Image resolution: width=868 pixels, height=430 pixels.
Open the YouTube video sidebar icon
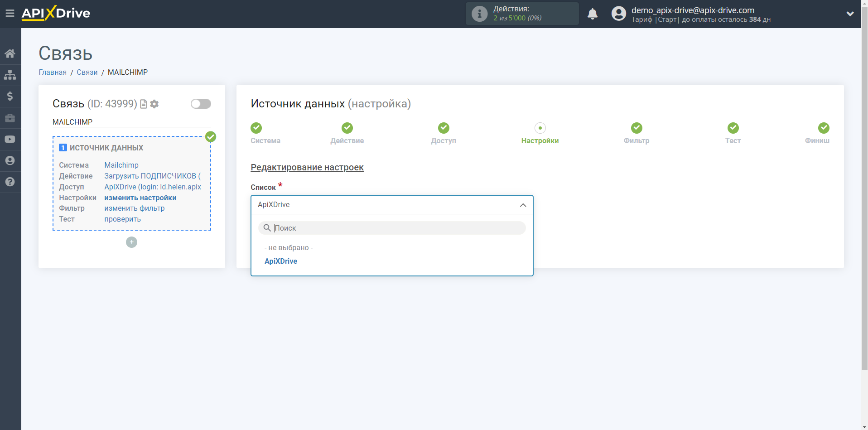[x=10, y=139]
